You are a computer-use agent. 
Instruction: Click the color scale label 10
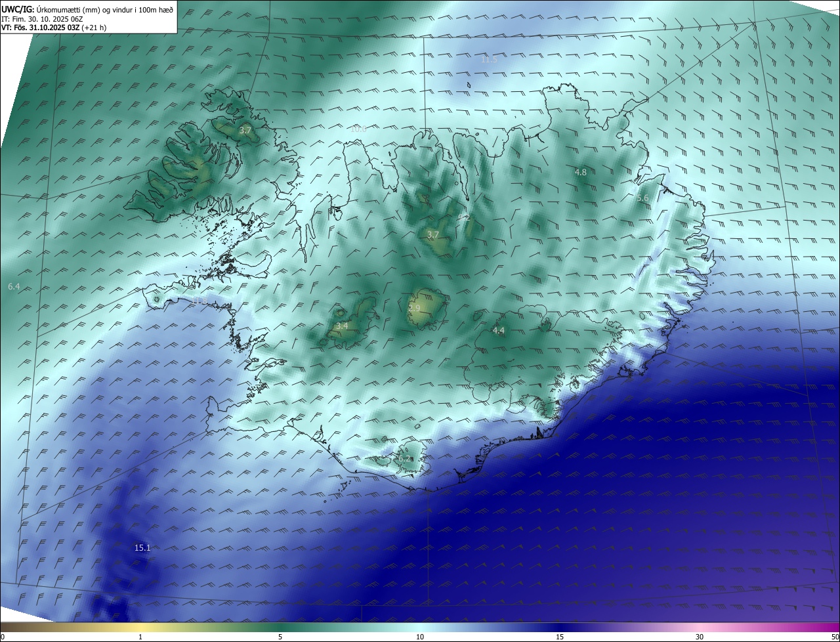[x=420, y=637]
